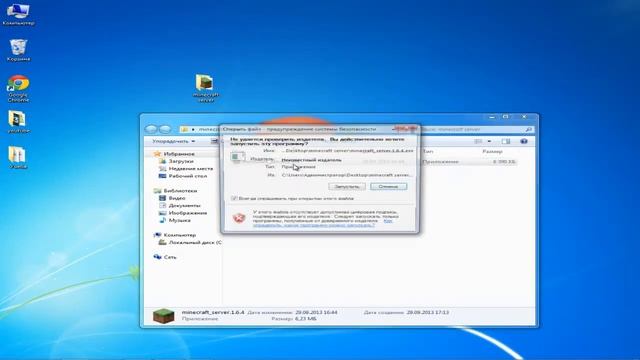Image resolution: width=640 pixels, height=360 pixels.
Task: Launch Google Chrome from the desktop
Action: [18, 88]
